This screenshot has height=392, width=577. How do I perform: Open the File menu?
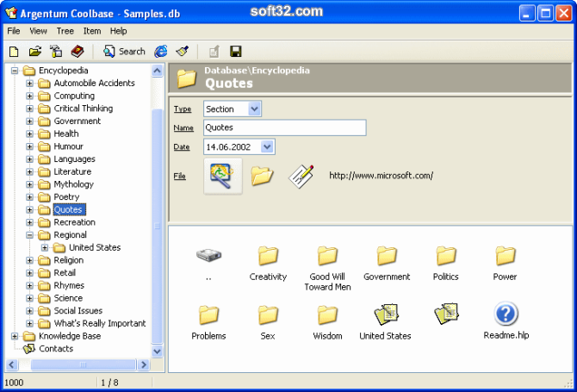(14, 31)
